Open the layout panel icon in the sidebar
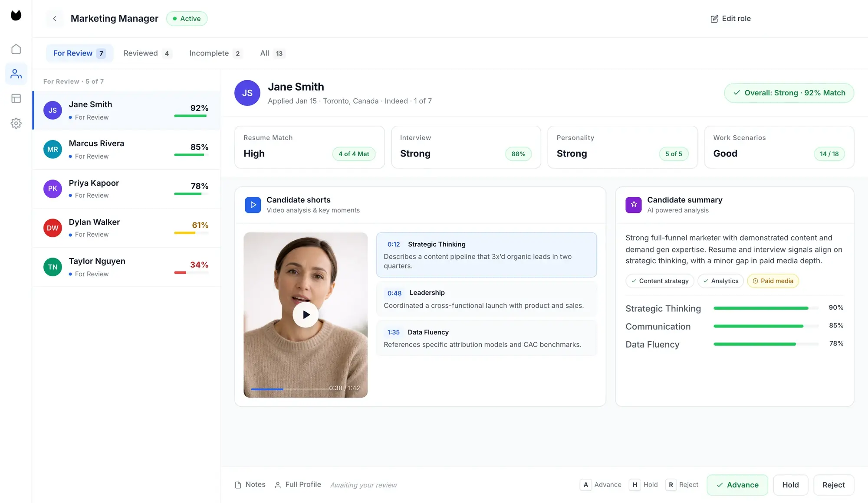This screenshot has height=503, width=868. 16,99
